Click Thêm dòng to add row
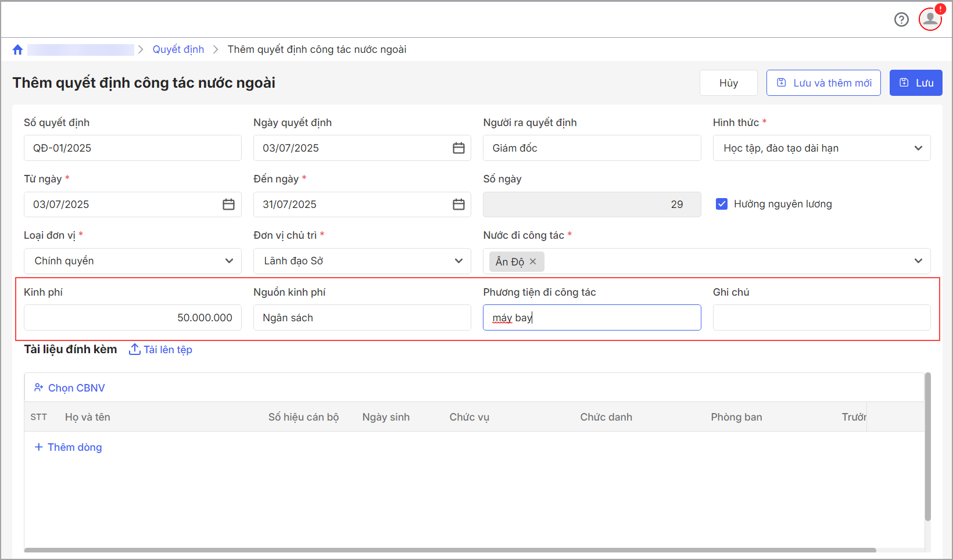Viewport: 953px width, 560px height. 69,447
